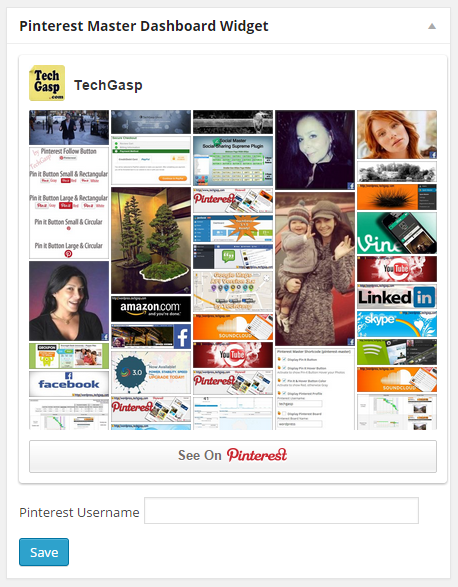Open the mother and baby photo pin
458x587 pixels.
click(315, 269)
